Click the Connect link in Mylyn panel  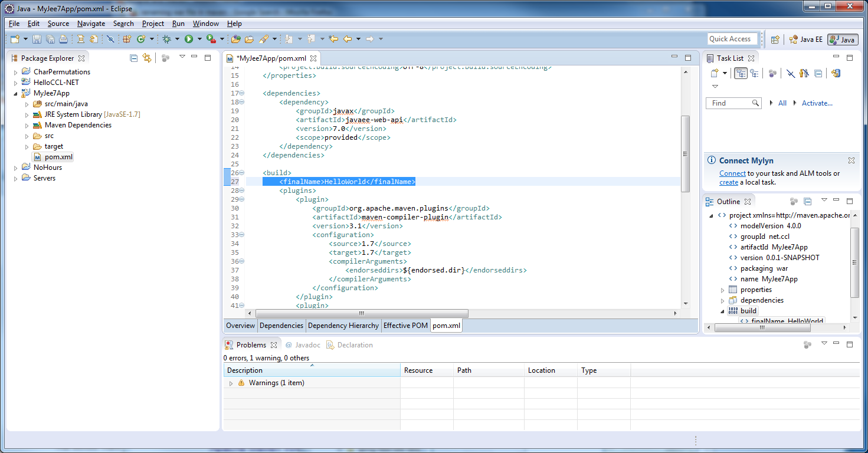[732, 173]
